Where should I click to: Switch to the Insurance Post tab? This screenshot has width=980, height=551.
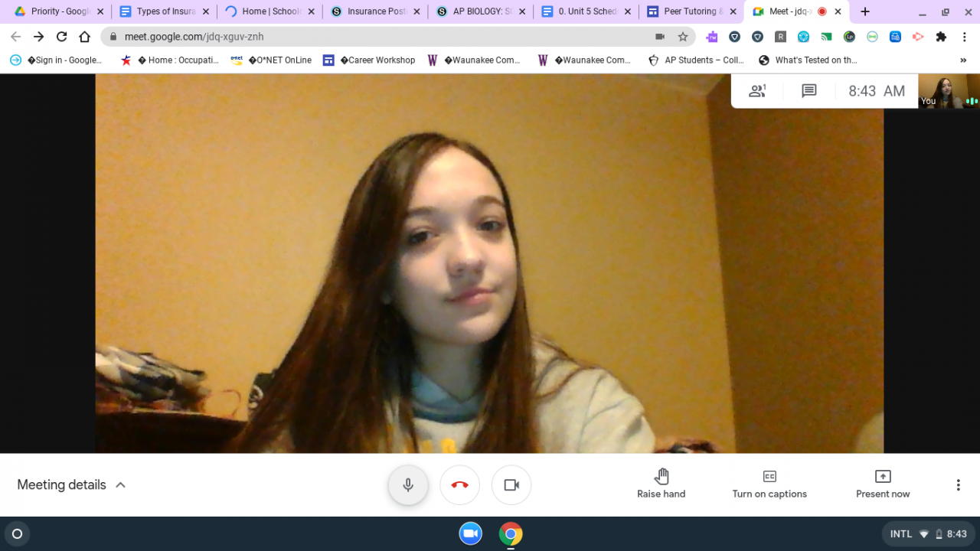pyautogui.click(x=374, y=11)
